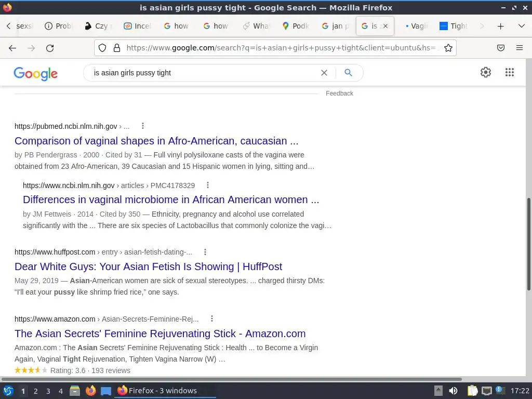Bookmark this page with the star
Viewport: 532px width, 399px height.
coord(448,48)
